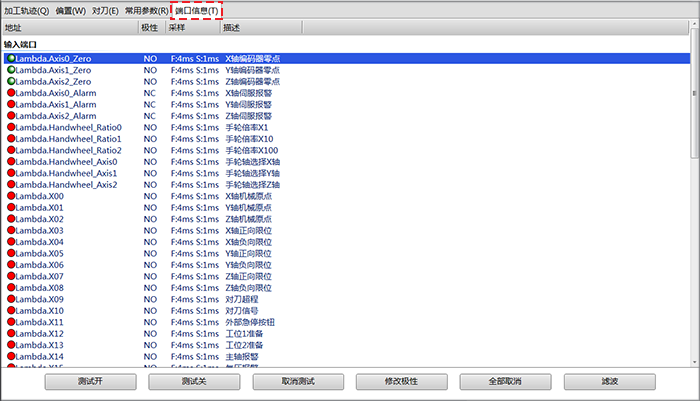700x401 pixels.
Task: Click the 描述 column header
Action: click(261, 28)
